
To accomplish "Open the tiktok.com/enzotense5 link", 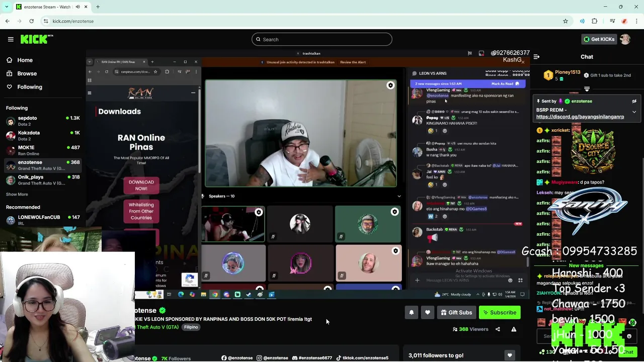I will click(x=362, y=358).
